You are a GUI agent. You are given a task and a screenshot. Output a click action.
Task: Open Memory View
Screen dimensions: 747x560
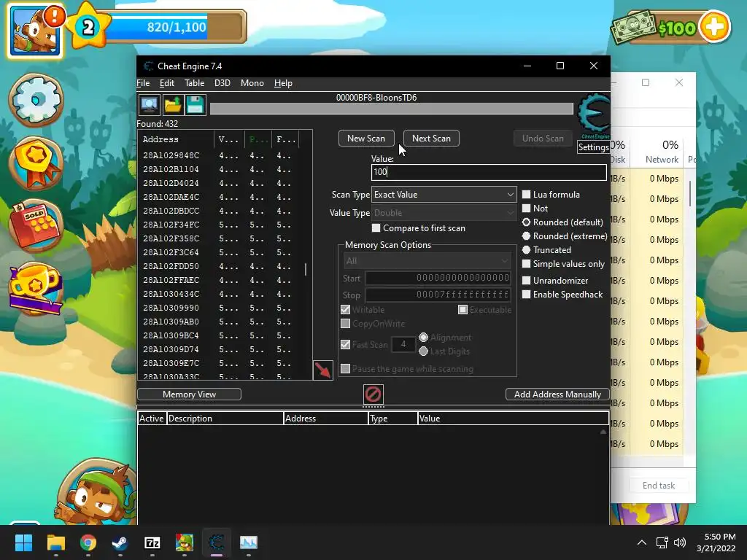pos(189,394)
